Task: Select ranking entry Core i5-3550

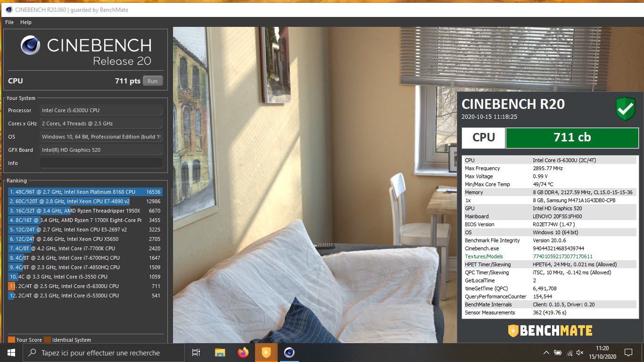Action: click(85, 277)
